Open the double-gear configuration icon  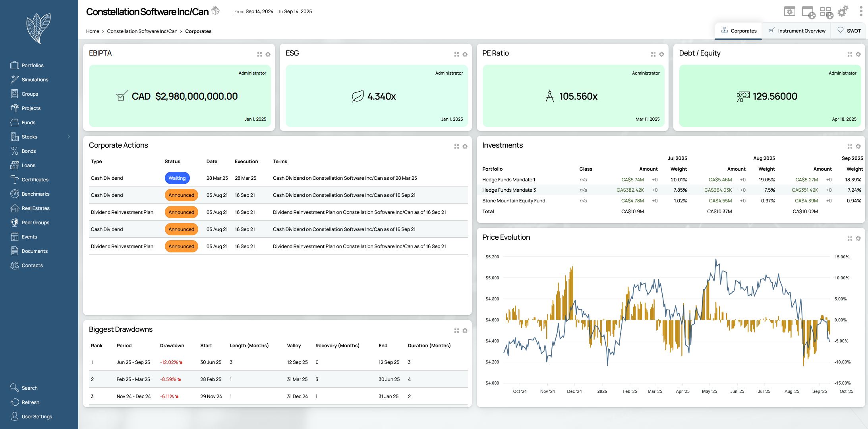(x=843, y=11)
